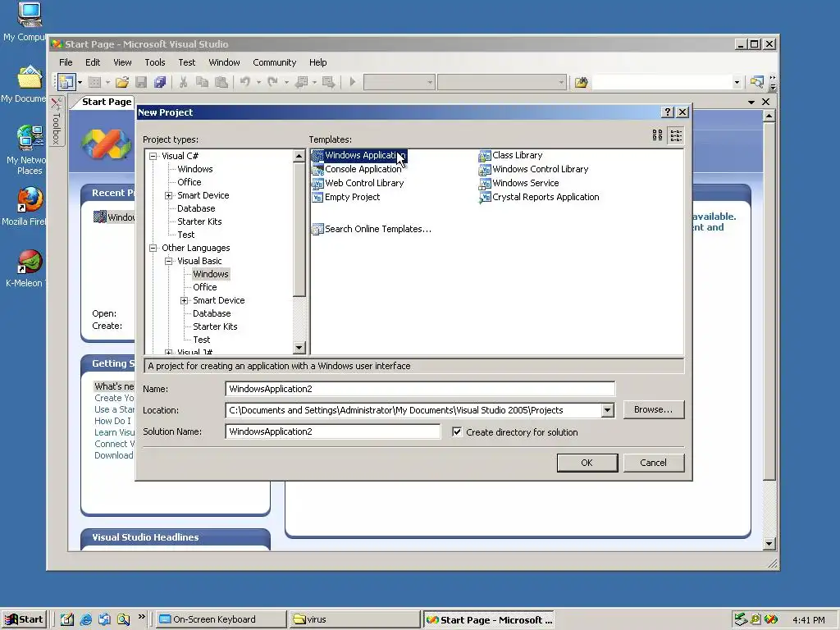Click the Undo toolbar icon
This screenshot has width=840, height=630.
coord(244,82)
